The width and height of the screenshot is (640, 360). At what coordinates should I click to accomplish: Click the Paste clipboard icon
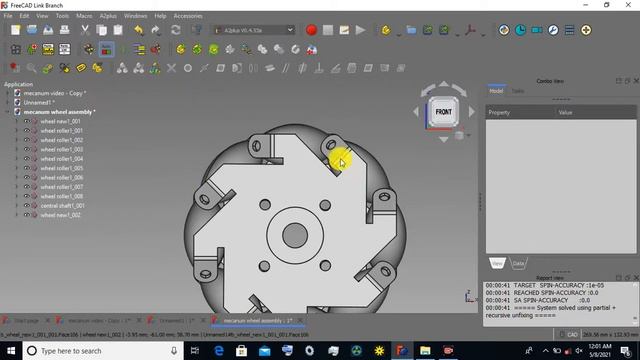pyautogui.click(x=118, y=30)
